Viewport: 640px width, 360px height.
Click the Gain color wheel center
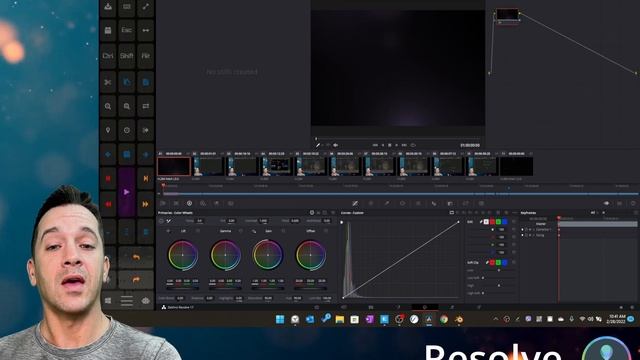click(268, 255)
